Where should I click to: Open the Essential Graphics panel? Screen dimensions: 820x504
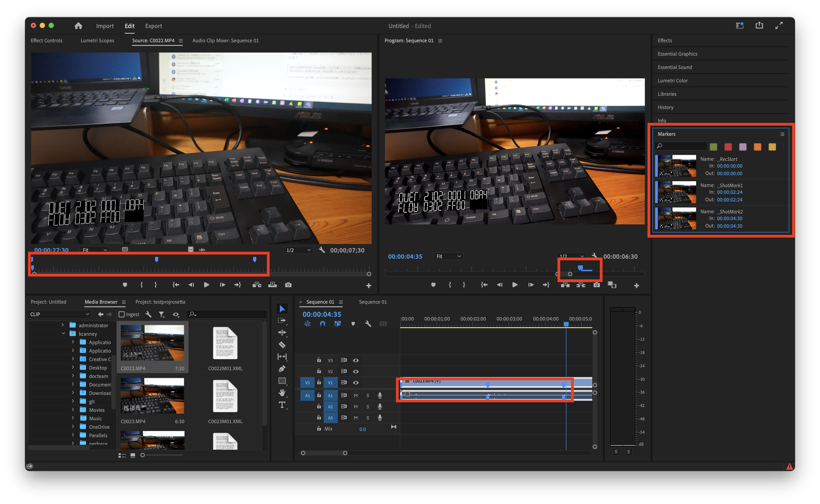[677, 54]
